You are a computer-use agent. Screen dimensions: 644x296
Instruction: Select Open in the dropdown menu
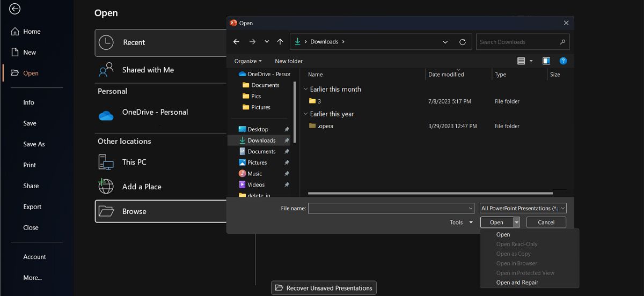pyautogui.click(x=503, y=234)
